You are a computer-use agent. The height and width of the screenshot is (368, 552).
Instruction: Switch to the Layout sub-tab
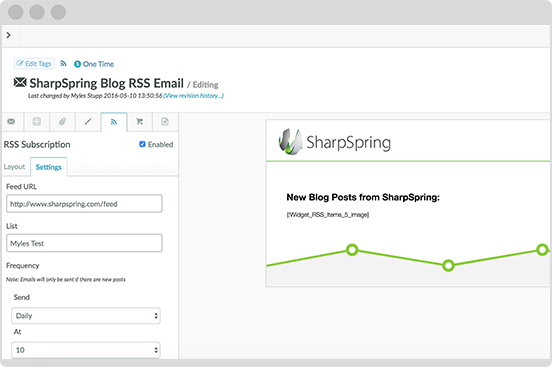(14, 167)
